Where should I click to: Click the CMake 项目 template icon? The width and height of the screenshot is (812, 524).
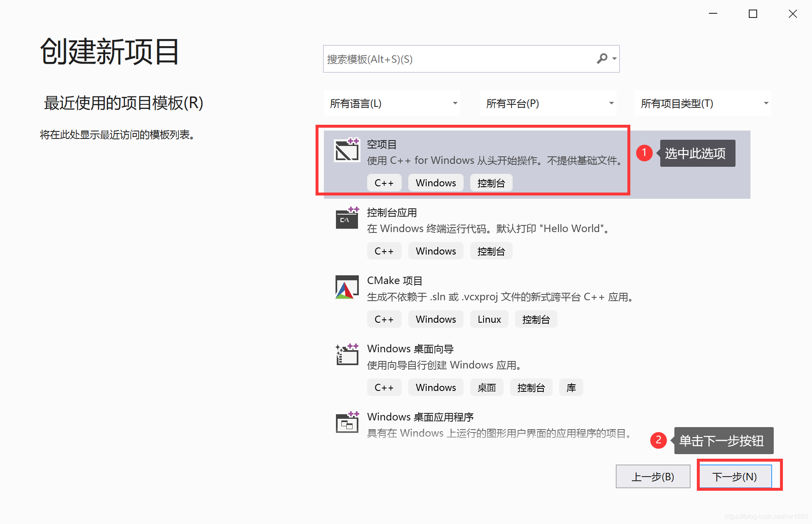347,287
